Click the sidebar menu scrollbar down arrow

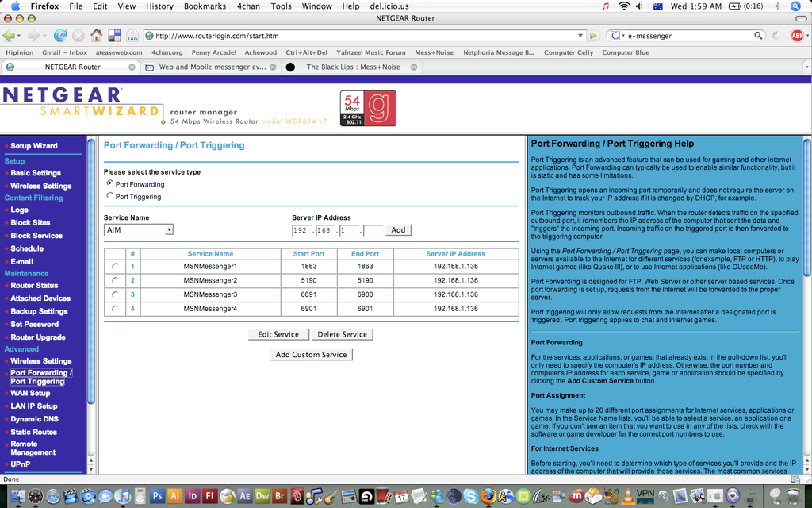point(91,468)
